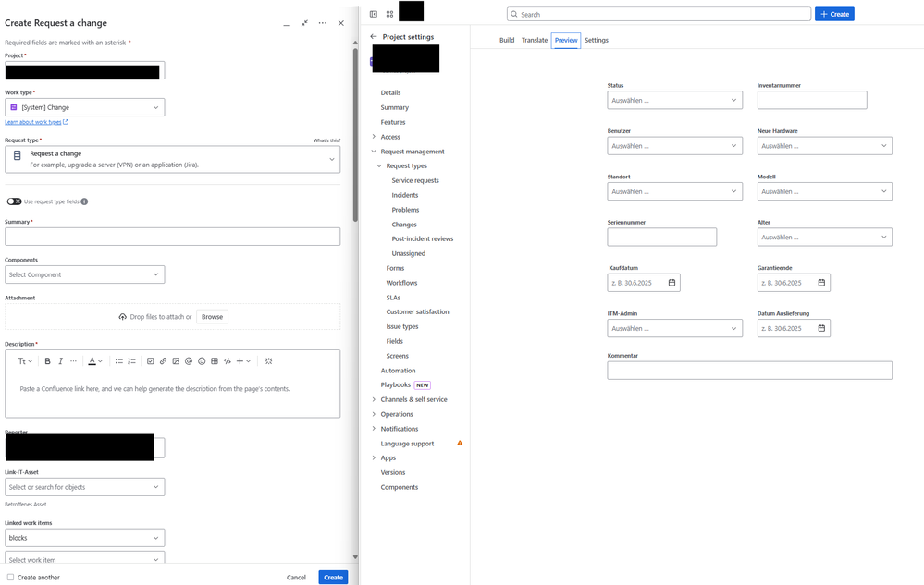This screenshot has width=924, height=585.
Task: Insert an emoji into the description
Action: tap(201, 360)
